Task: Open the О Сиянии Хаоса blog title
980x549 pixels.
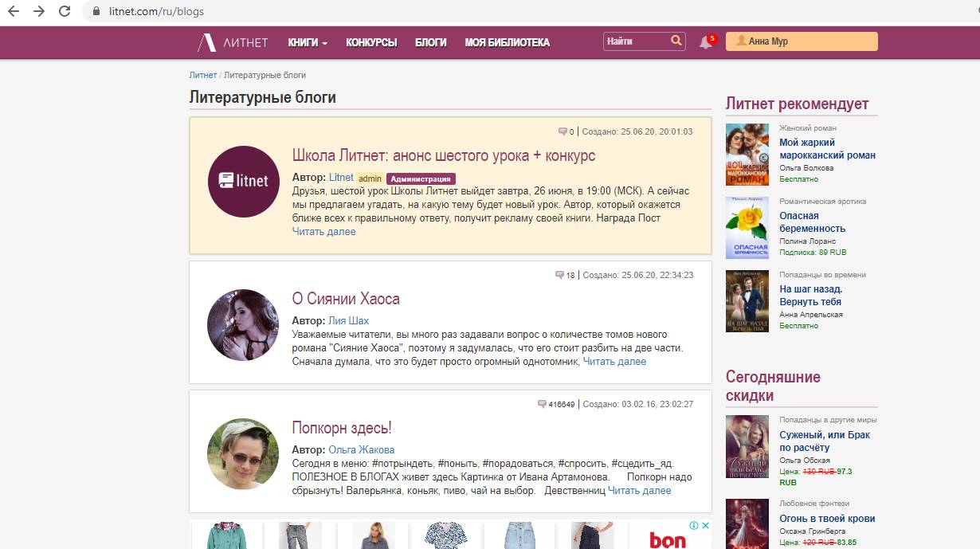Action: point(346,299)
